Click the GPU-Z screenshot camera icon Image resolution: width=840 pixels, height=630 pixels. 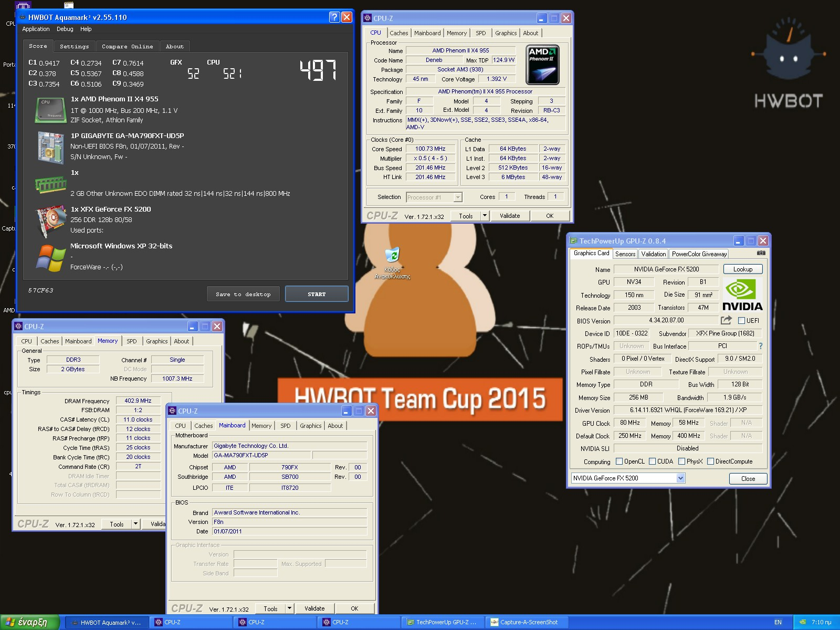click(761, 253)
